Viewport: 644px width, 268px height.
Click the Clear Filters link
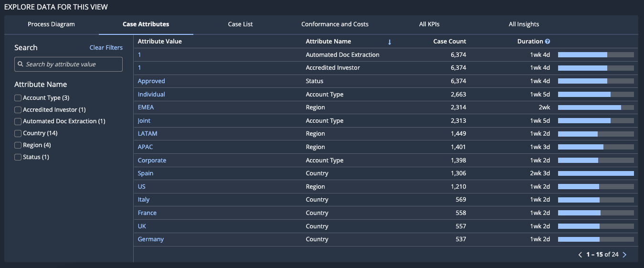[x=106, y=48]
